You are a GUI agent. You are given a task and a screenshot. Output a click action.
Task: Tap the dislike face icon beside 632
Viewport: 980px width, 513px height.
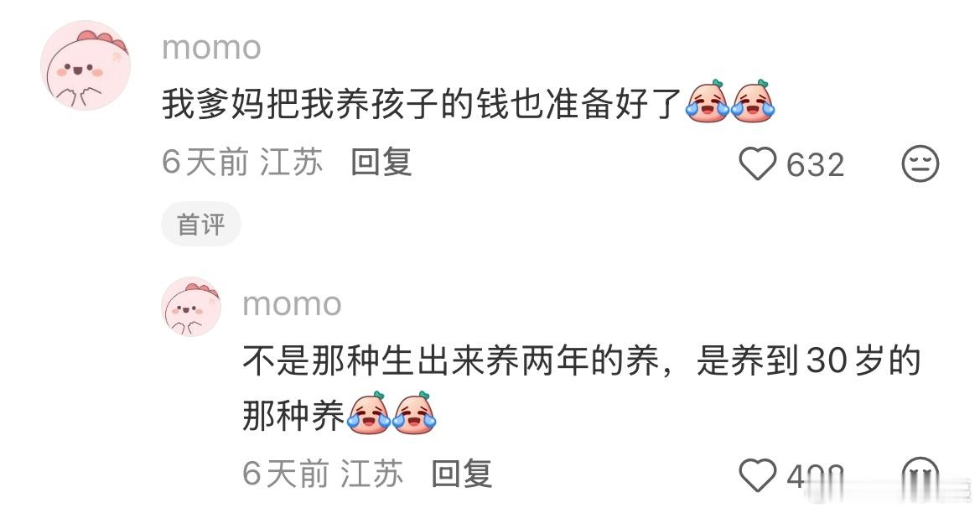920,163
